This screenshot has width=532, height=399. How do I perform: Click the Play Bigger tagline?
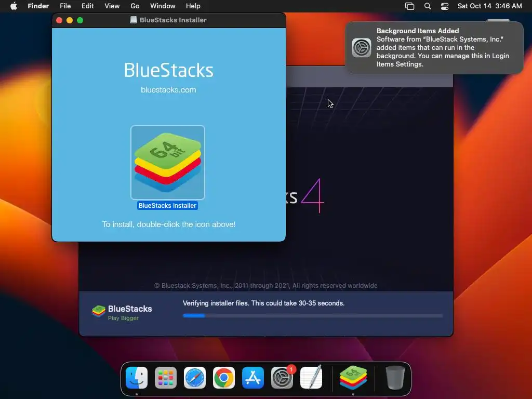point(123,318)
